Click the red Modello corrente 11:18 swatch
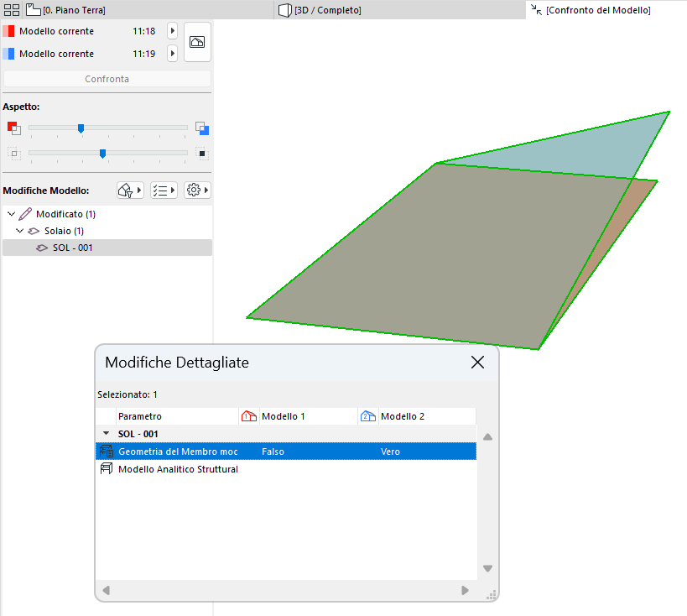Image resolution: width=687 pixels, height=616 pixels. [8, 31]
